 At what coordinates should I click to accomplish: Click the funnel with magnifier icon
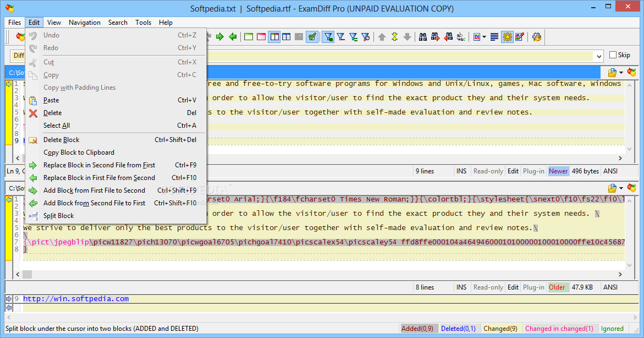click(x=366, y=37)
